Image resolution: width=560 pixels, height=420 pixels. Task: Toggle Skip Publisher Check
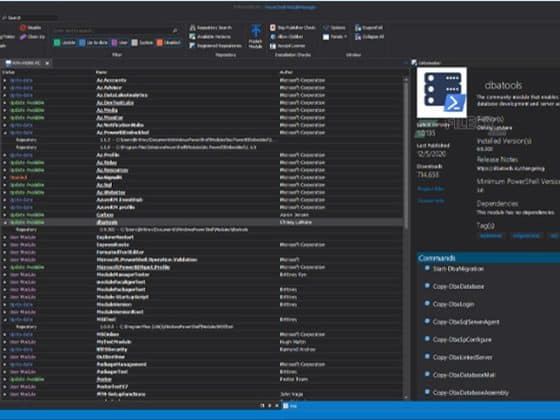pyautogui.click(x=293, y=28)
